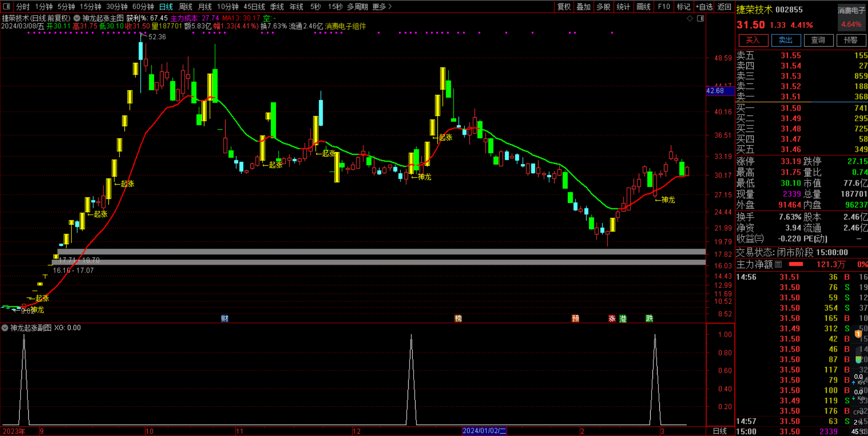868x436 pixels.
Task: Open F10 company info
Action: click(x=664, y=6)
